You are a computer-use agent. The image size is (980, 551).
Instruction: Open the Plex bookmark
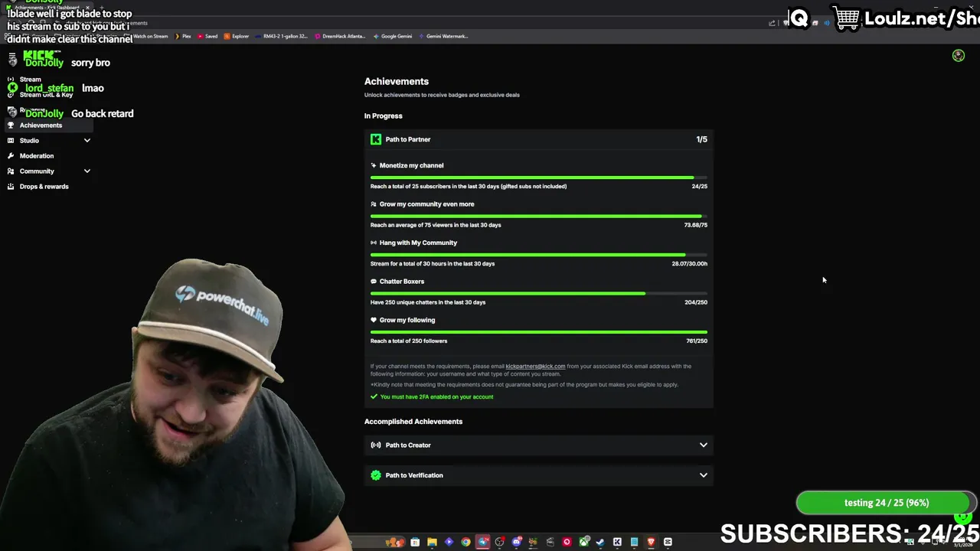183,36
